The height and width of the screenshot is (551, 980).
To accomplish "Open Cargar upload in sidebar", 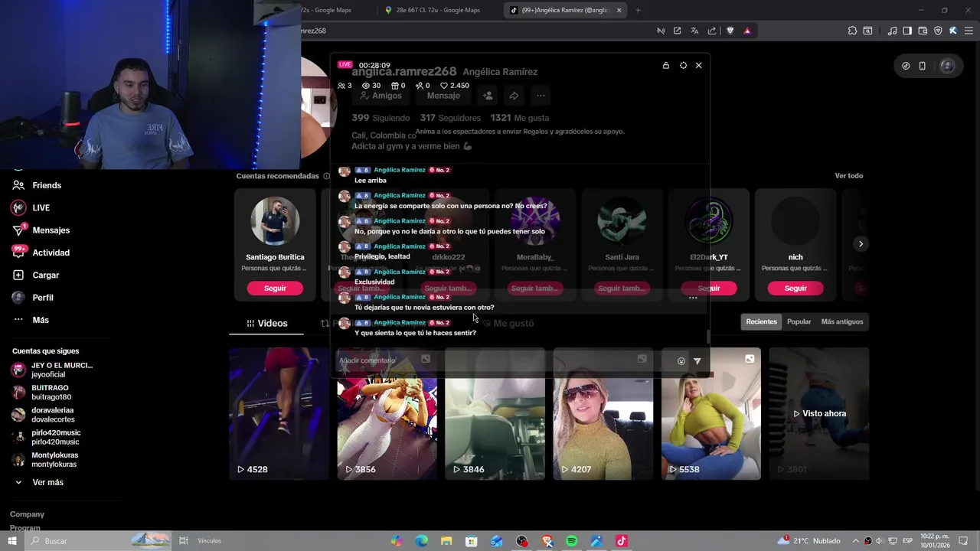I will point(35,275).
